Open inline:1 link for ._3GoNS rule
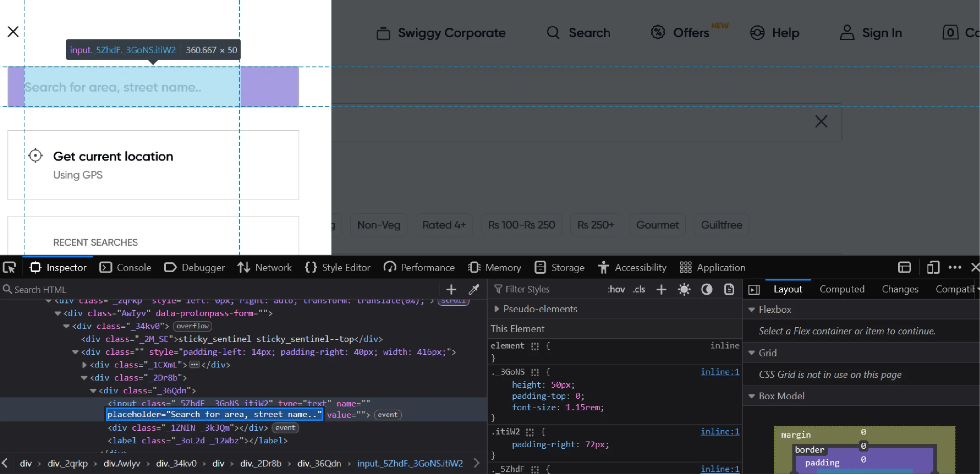980x474 pixels. coord(720,372)
